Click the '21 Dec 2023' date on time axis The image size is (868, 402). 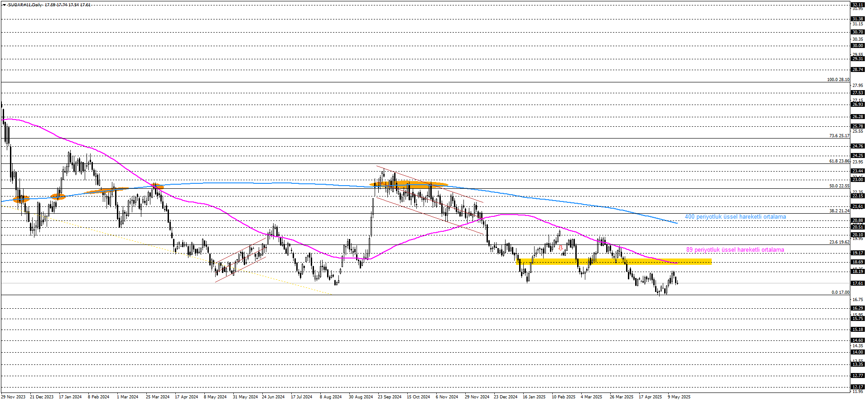(42, 397)
